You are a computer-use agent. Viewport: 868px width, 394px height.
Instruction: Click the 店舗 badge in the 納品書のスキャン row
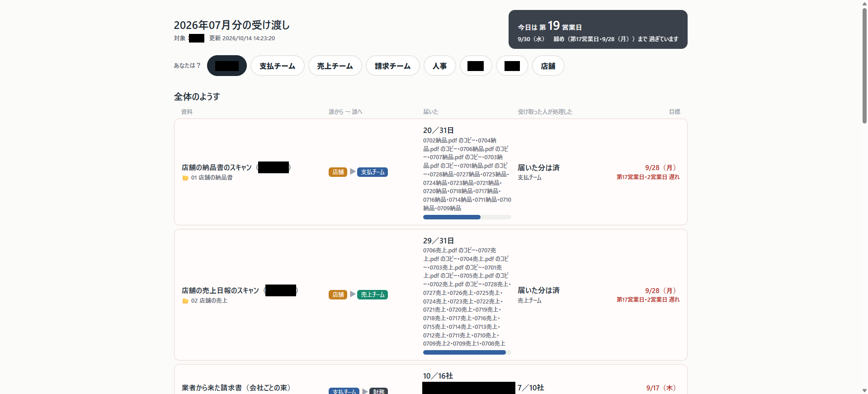pyautogui.click(x=338, y=172)
